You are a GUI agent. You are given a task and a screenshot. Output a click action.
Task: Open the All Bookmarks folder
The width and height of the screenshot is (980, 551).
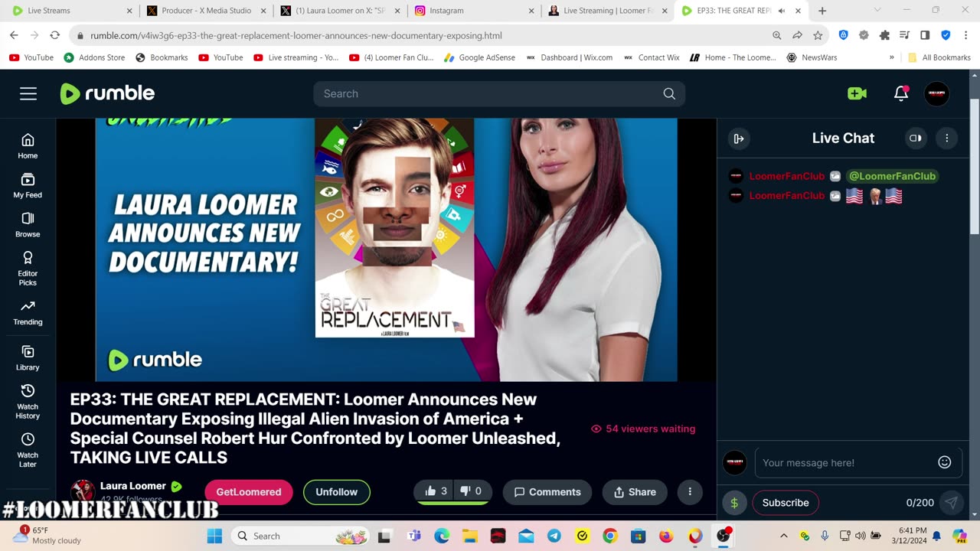tap(939, 57)
